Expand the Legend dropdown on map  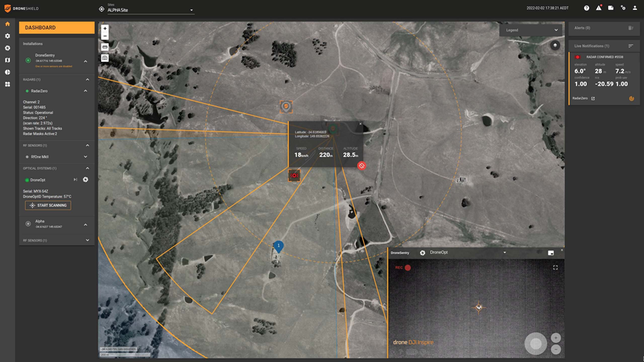[x=532, y=30]
